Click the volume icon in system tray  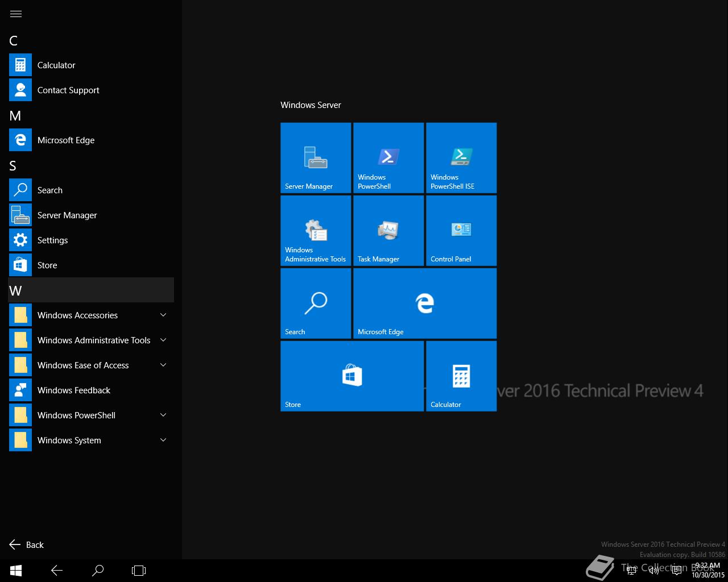(x=654, y=571)
